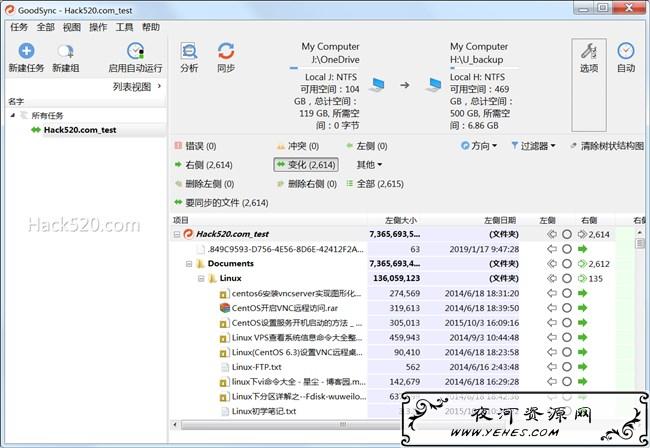Select do-nothing circle for centos6安装vncserver row
The image size is (650, 448).
(567, 293)
